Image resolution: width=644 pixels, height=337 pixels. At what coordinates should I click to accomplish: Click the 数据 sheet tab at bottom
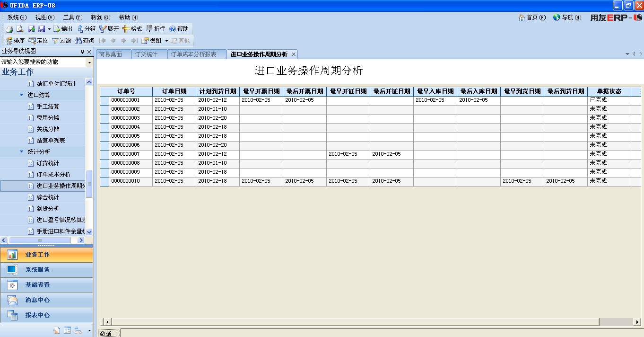tap(109, 333)
